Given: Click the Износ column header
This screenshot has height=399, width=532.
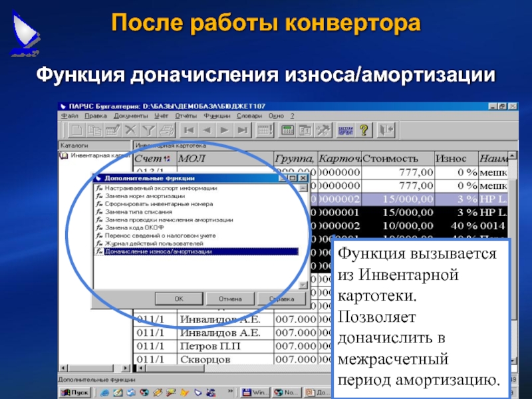Looking at the screenshot, I should (x=457, y=158).
